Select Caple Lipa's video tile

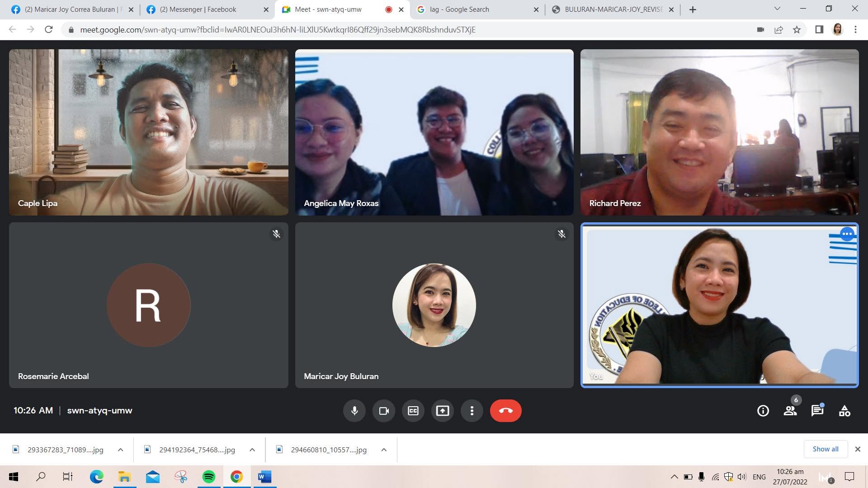click(x=149, y=132)
